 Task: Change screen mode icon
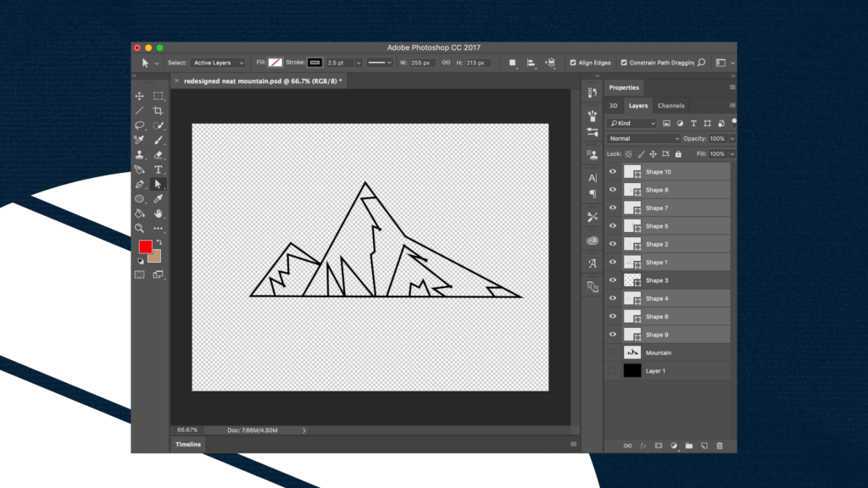tap(159, 274)
